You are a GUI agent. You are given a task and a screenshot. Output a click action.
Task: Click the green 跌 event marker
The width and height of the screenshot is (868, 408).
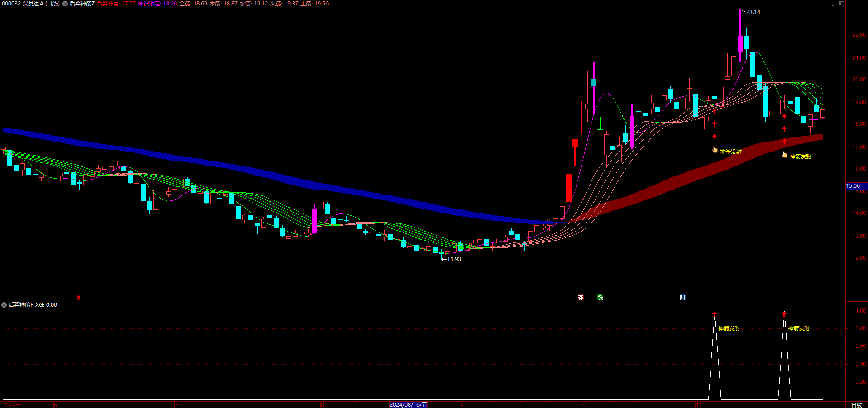(x=600, y=298)
